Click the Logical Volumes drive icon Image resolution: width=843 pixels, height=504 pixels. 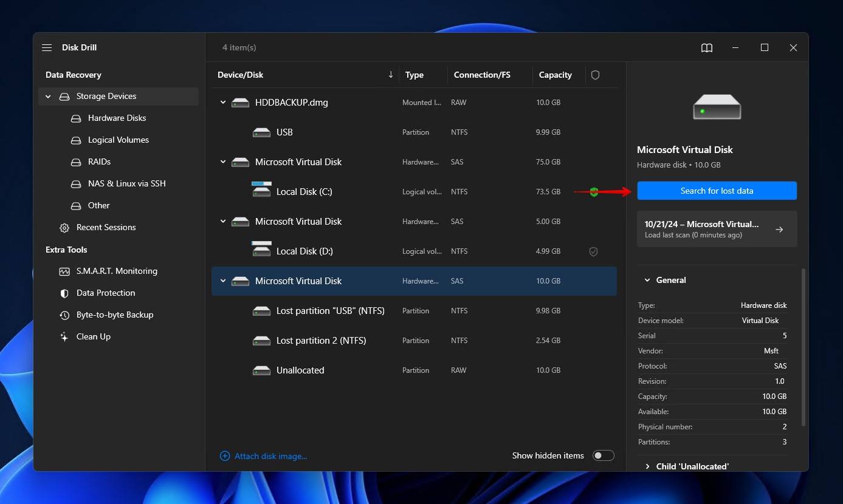click(76, 140)
